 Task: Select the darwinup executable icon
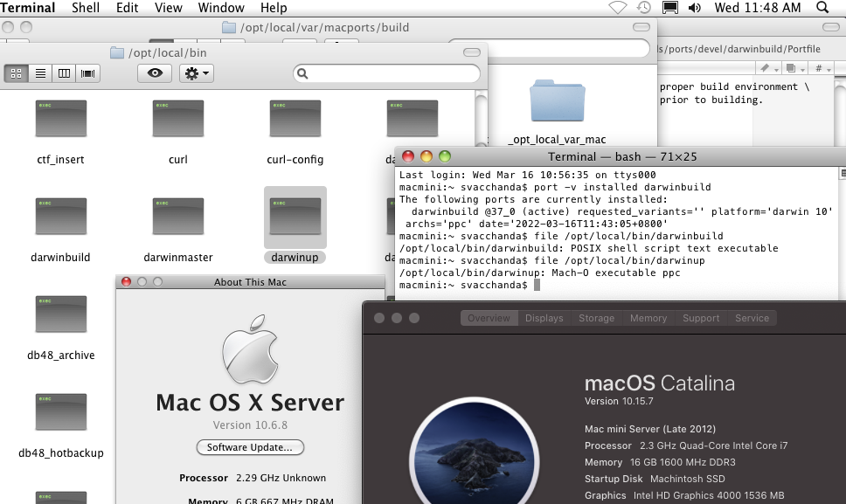[x=295, y=216]
